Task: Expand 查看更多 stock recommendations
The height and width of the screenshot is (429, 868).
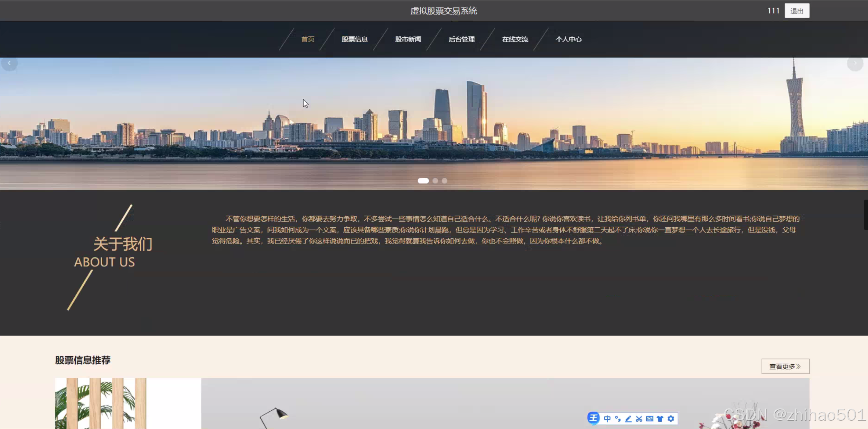Action: click(x=785, y=366)
